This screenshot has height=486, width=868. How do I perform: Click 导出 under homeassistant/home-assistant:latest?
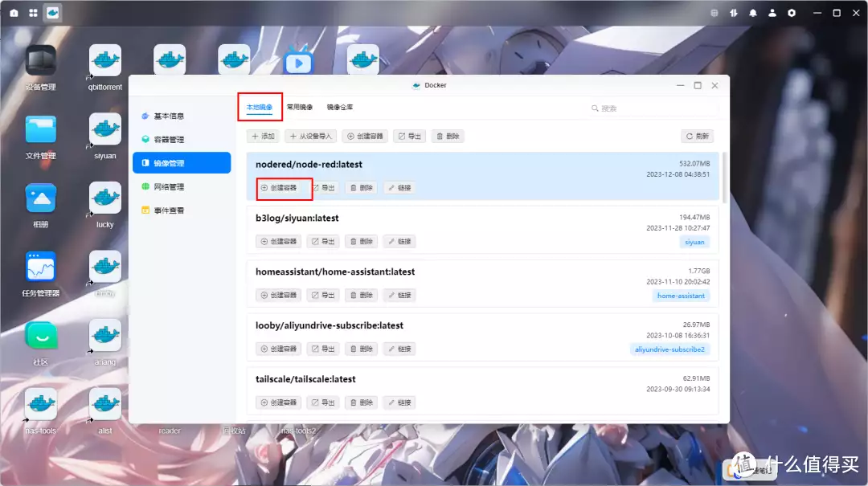coord(324,295)
